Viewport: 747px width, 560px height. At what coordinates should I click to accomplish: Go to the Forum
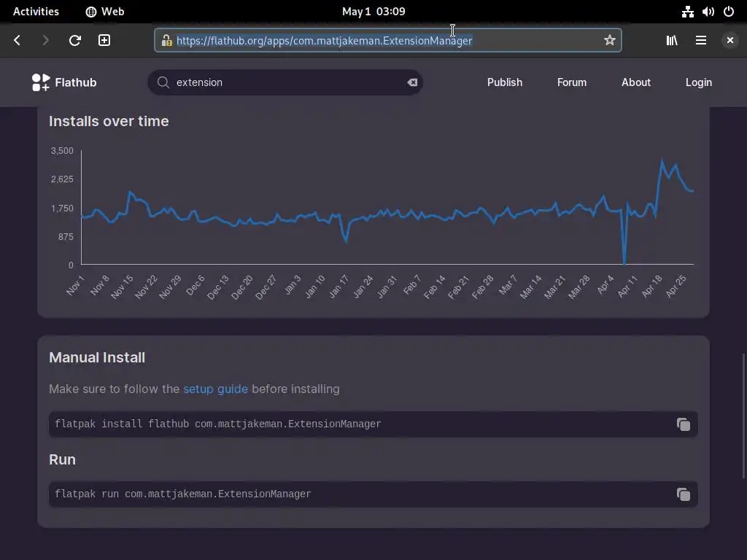pyautogui.click(x=572, y=82)
